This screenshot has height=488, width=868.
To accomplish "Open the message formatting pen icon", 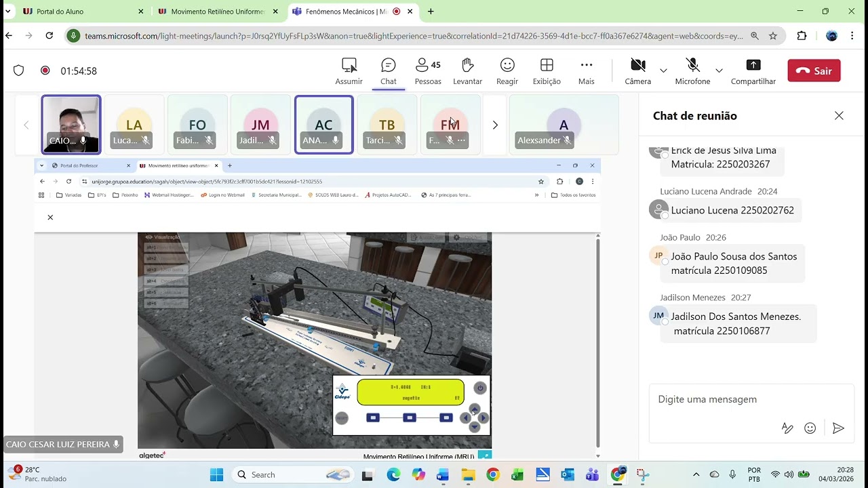I will point(787,428).
